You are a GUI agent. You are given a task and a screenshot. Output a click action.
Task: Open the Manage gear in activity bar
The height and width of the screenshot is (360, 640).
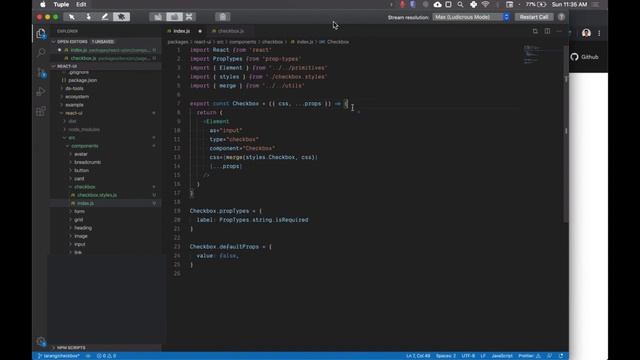tap(41, 341)
